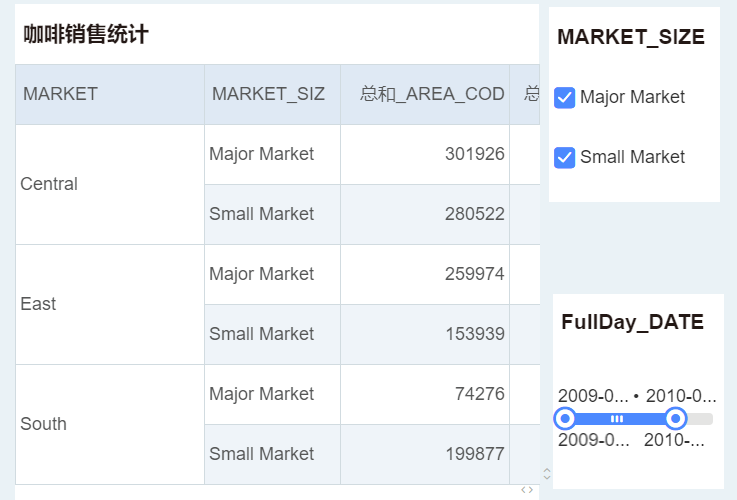Click the 咖啡销售统计 table title
Screen dimensions: 737x500
pyautogui.click(x=86, y=35)
